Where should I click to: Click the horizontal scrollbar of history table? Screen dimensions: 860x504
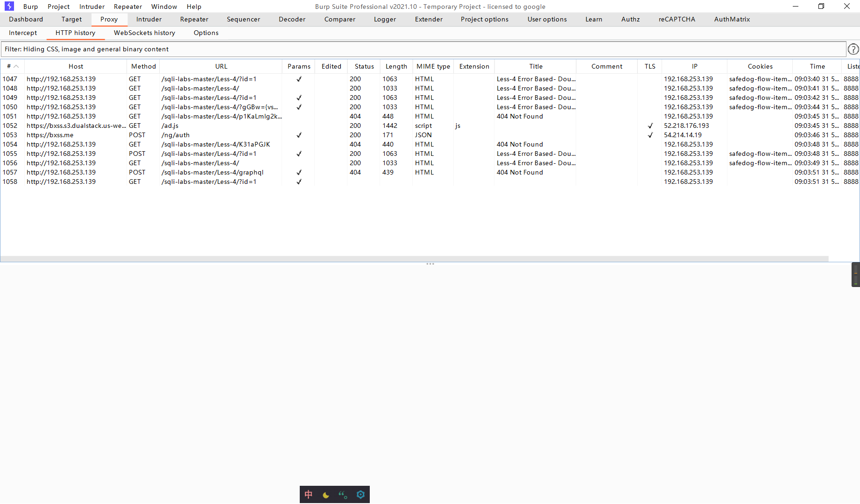pos(415,259)
